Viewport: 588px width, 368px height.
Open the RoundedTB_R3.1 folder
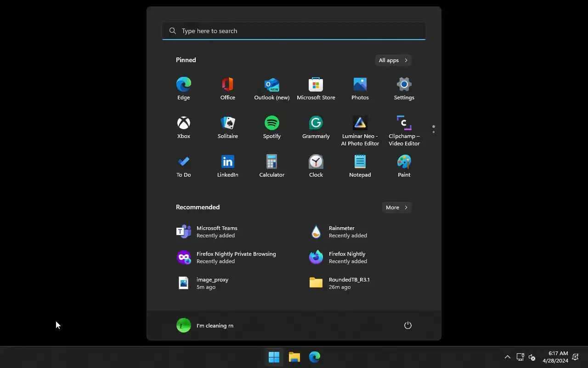coord(360,283)
